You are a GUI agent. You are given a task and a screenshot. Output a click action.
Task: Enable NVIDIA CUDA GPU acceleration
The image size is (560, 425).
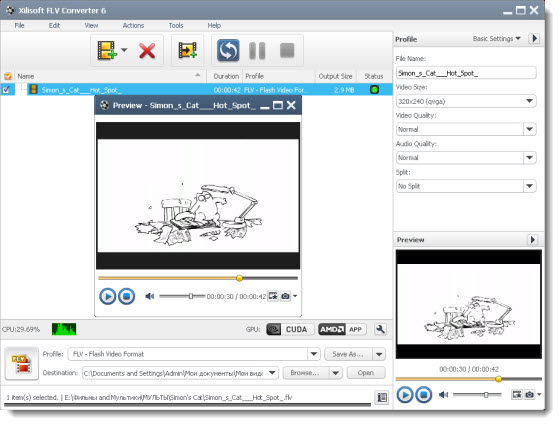[290, 329]
